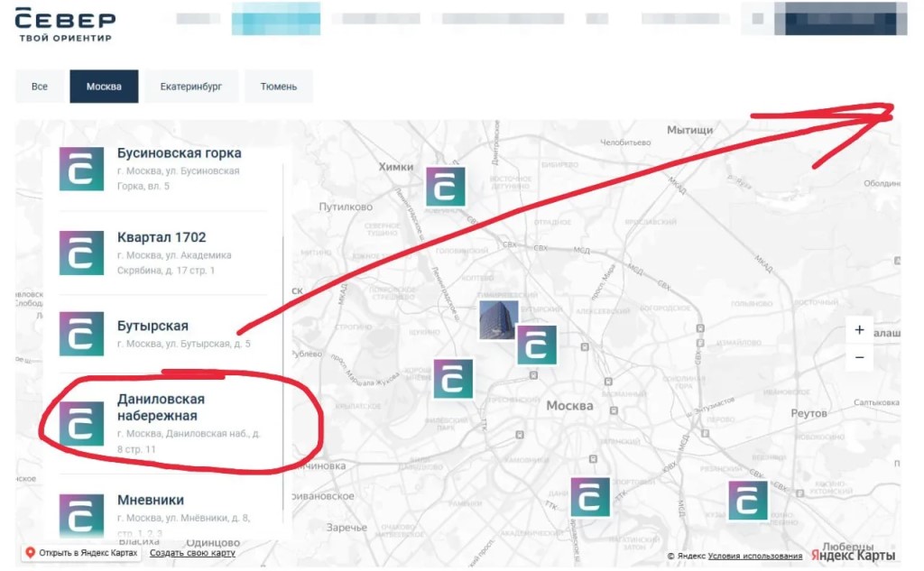
Task: Click address ул. Академика Скрябина, д. 17 стр. 1
Action: [174, 262]
